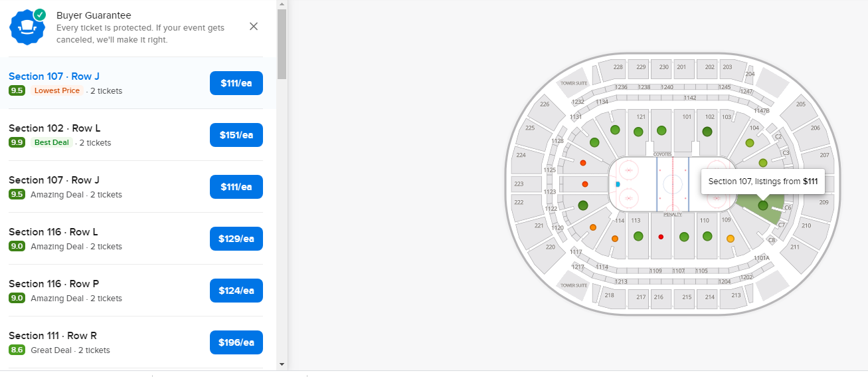This screenshot has width=868, height=377.
Task: Select the orange dot in section 114
Action: (x=615, y=239)
